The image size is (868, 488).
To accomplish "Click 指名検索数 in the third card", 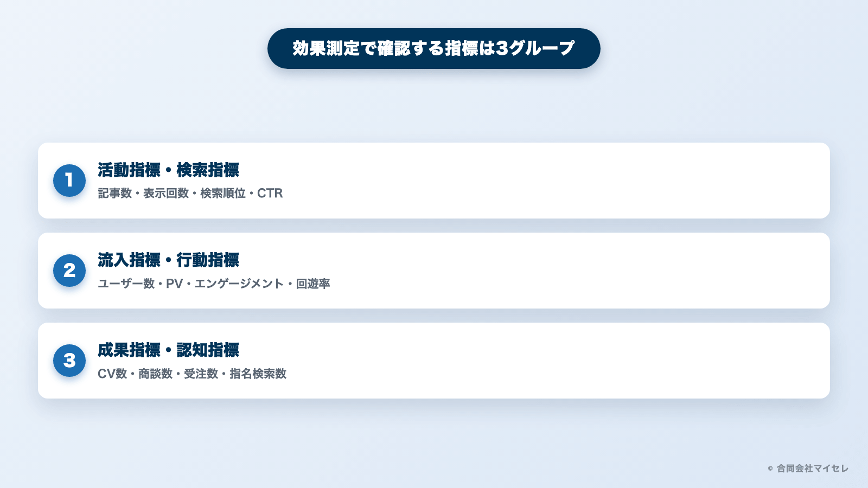I will (258, 374).
